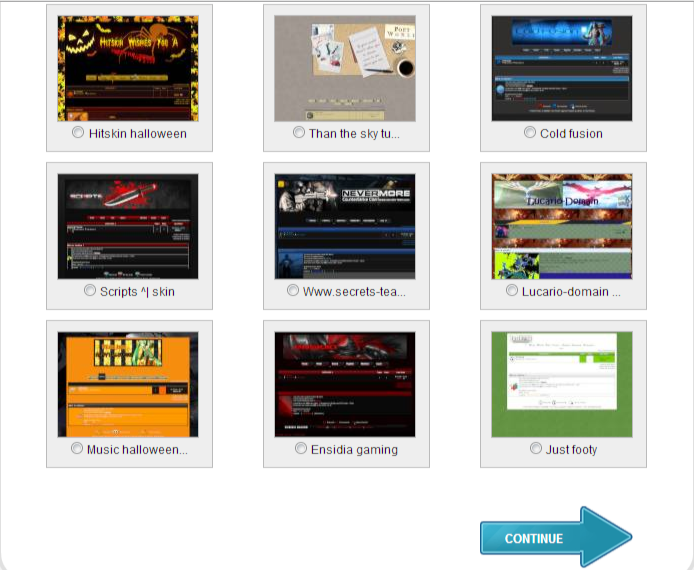The width and height of the screenshot is (694, 570).
Task: Choose the Lucario-domain radio button
Action: pos(512,290)
